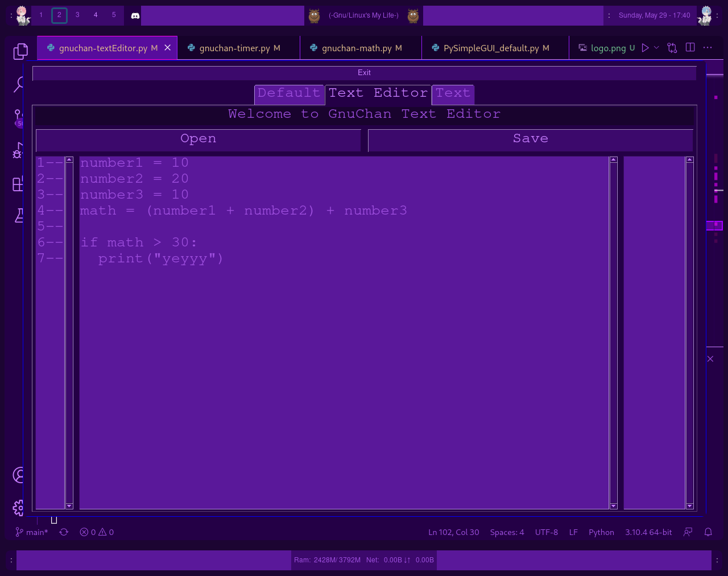Open the gnuchan-timer.py editor tab
This screenshot has width=728, height=576.
239,48
